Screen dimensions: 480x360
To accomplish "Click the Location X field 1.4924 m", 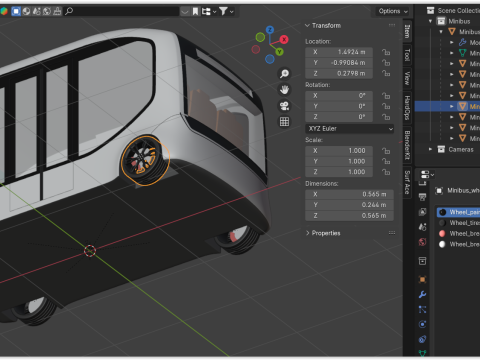I will [x=339, y=52].
